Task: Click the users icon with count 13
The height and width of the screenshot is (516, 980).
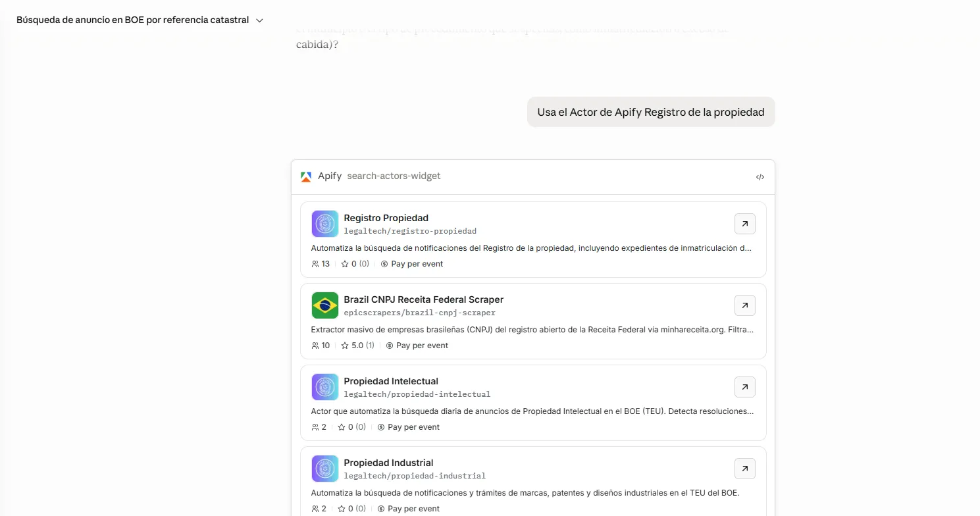Action: point(315,264)
